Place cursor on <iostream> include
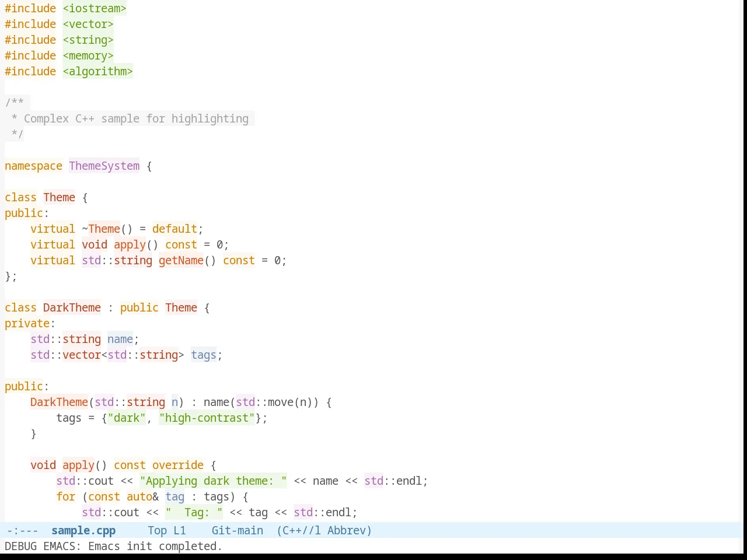Screen dimensions: 747x560 pyautogui.click(x=95, y=8)
